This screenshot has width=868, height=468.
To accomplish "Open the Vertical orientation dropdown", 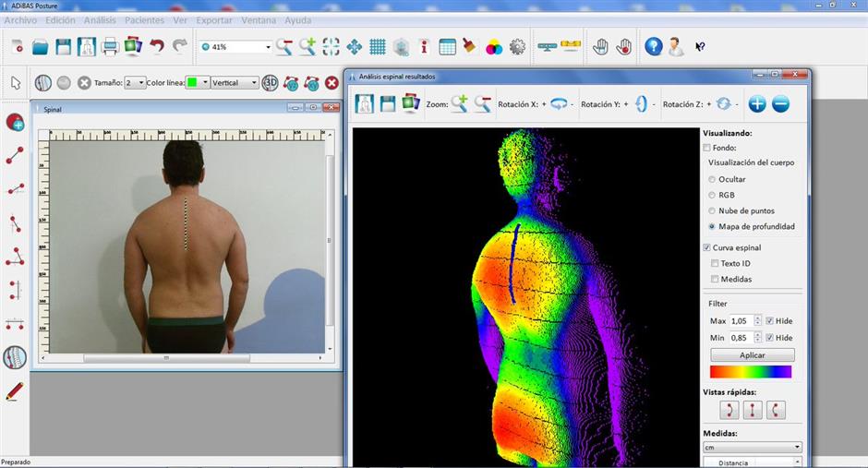I will pyautogui.click(x=254, y=83).
